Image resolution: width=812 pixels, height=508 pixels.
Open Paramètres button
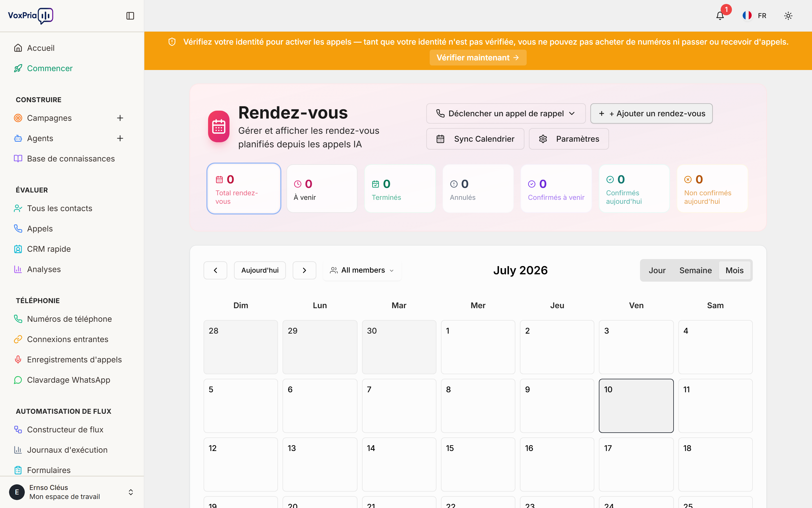pos(569,139)
